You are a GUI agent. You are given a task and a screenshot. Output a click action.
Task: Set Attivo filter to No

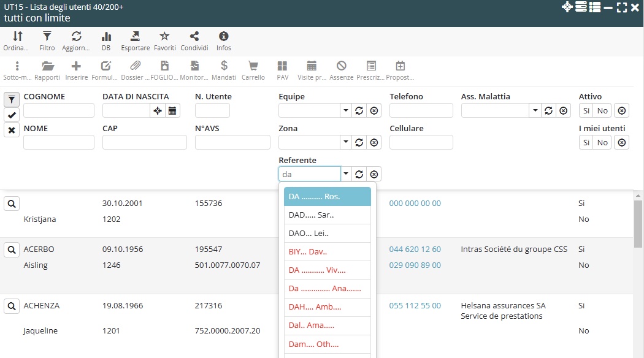(602, 110)
